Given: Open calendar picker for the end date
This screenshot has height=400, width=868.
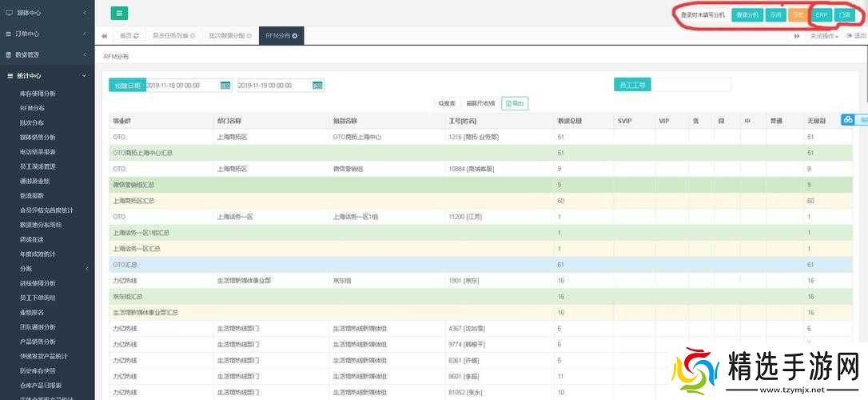Looking at the screenshot, I should 317,86.
